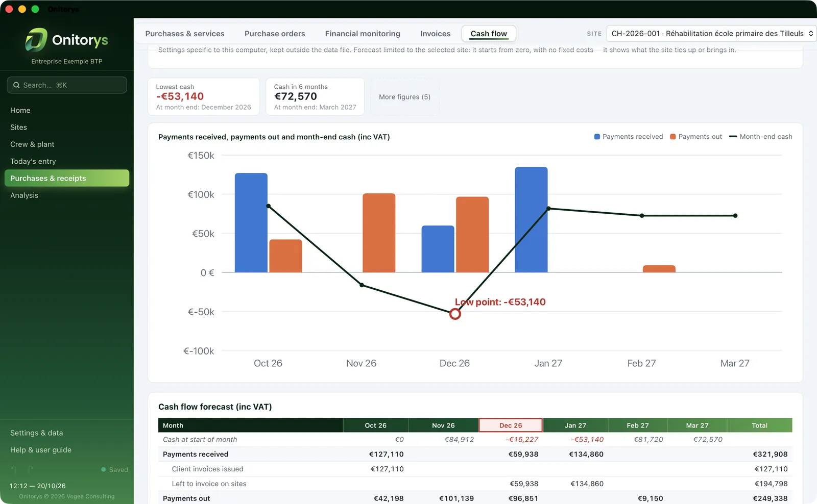817x504 pixels.
Task: Click the Total column header
Action: point(759,425)
